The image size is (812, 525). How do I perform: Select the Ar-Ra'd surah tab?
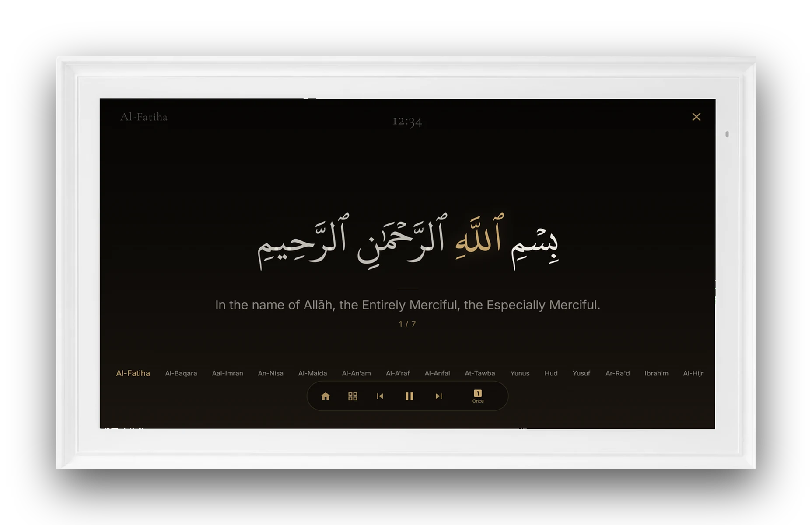point(617,373)
